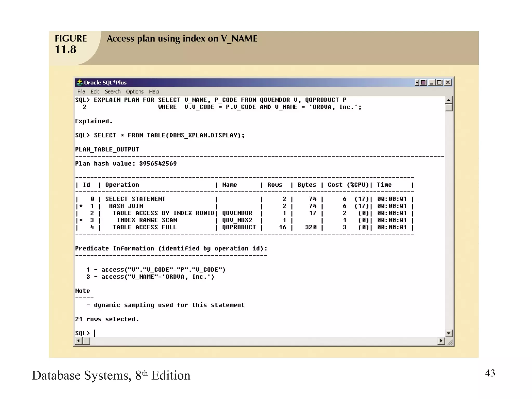Close the Oracle SQL*Plus window

(448, 83)
